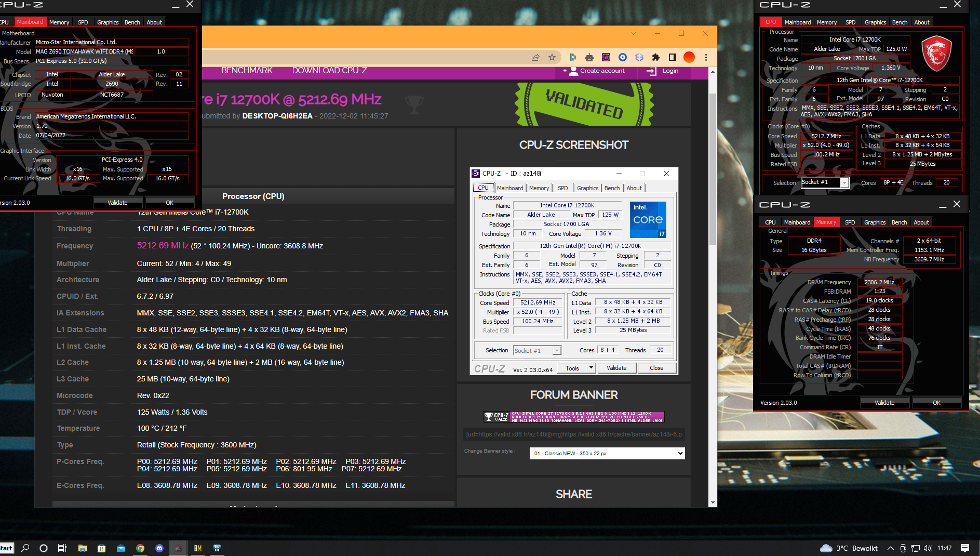980x556 pixels.
Task: Open Bench tab in the top-right CPU-Z window
Action: click(900, 22)
